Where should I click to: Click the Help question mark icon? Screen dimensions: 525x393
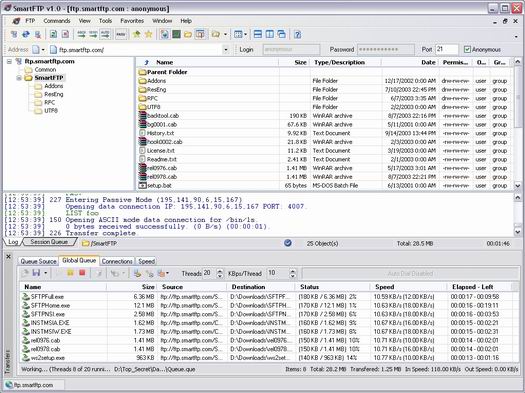coord(297,34)
